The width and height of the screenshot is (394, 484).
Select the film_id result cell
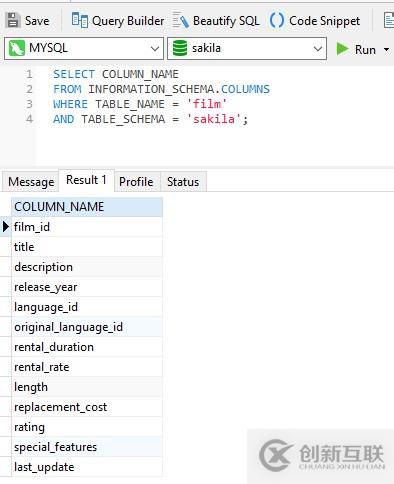pos(87,227)
